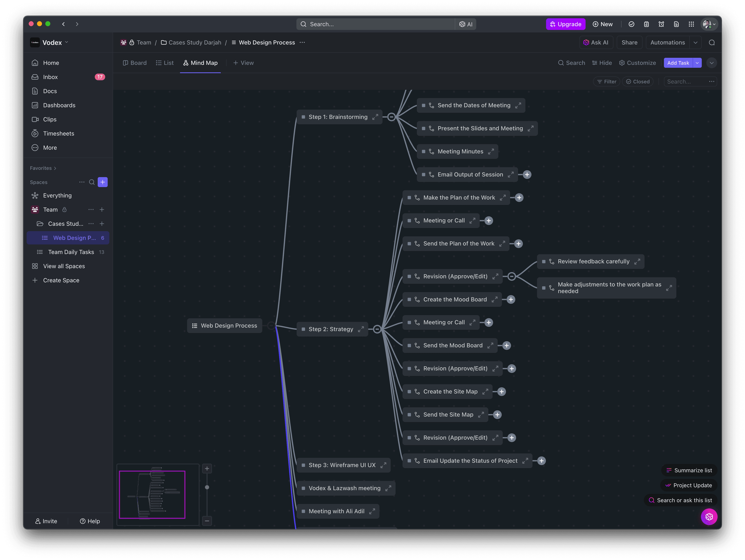The image size is (745, 560).
Task: Click the Share button
Action: click(629, 42)
